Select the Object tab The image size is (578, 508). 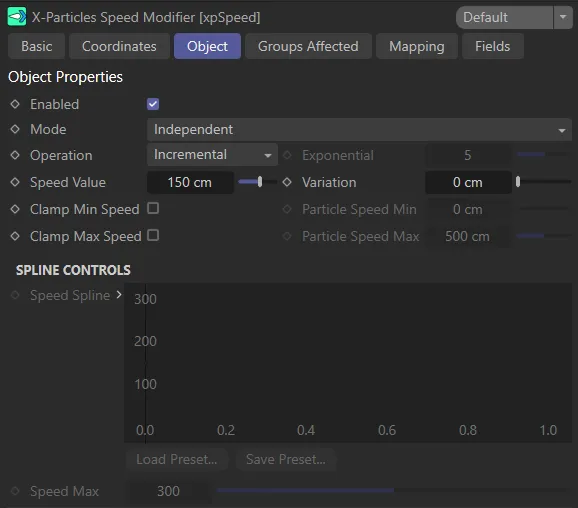coord(207,46)
